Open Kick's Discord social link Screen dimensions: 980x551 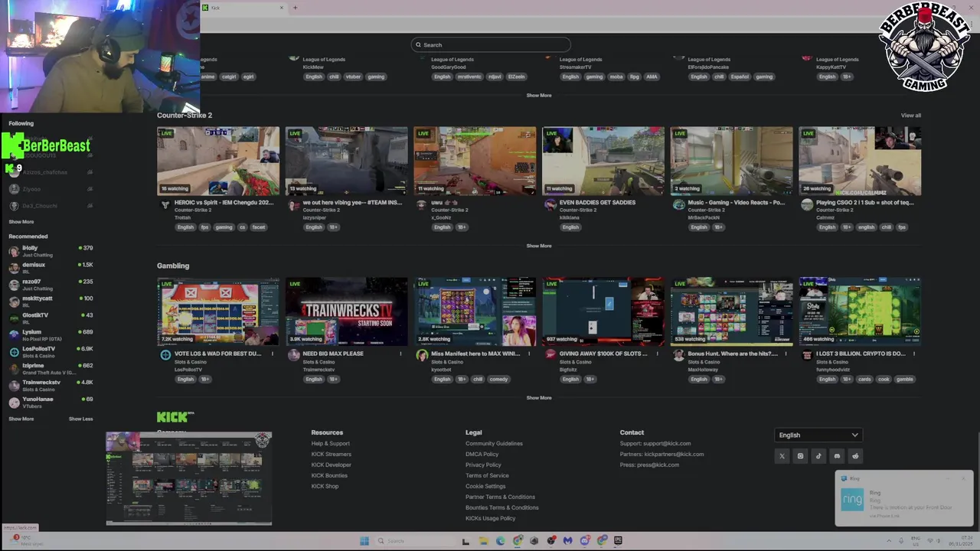coord(837,456)
